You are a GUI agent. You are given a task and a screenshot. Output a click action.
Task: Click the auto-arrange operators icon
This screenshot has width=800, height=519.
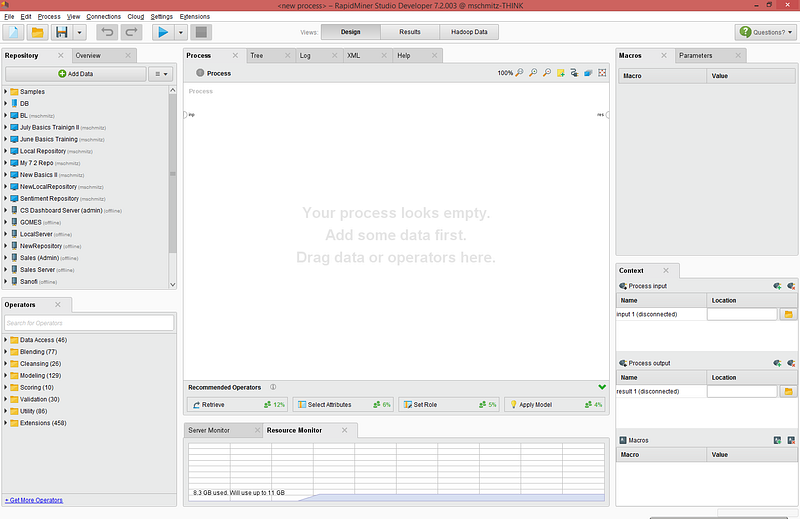(x=574, y=73)
